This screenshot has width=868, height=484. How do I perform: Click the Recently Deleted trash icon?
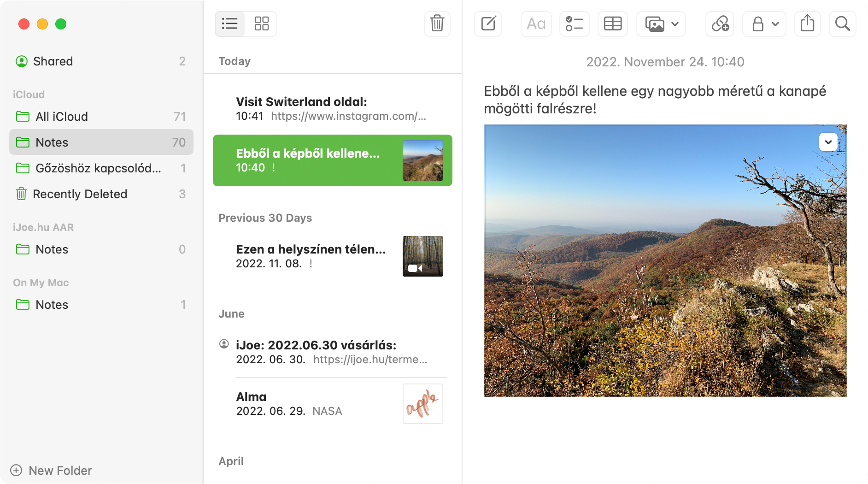tap(21, 194)
